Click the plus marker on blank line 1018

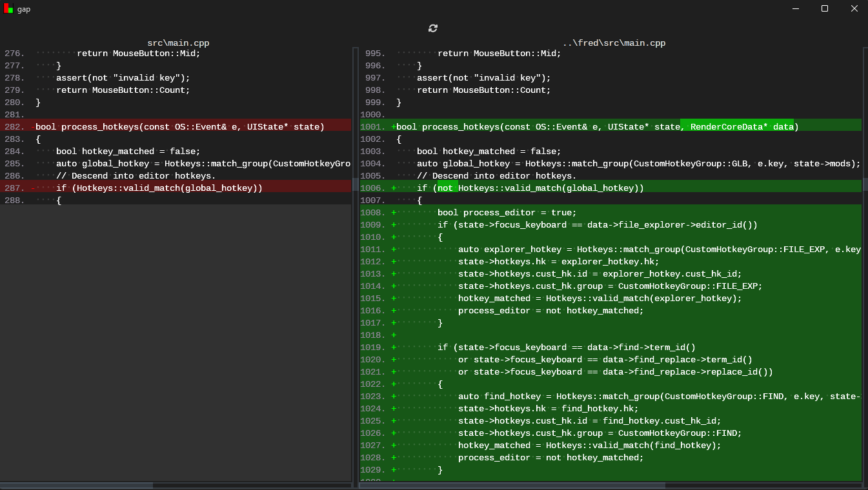point(394,335)
